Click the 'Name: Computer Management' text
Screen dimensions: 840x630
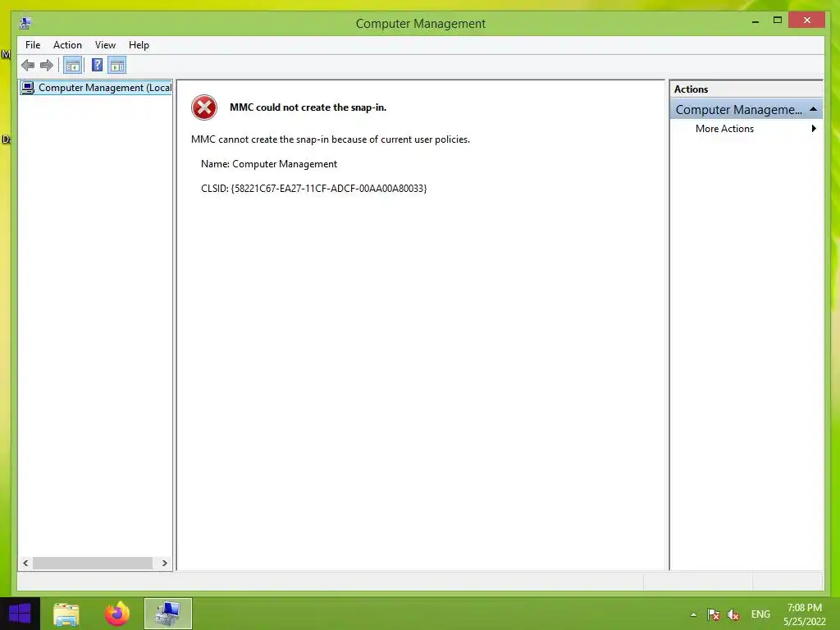coord(269,164)
